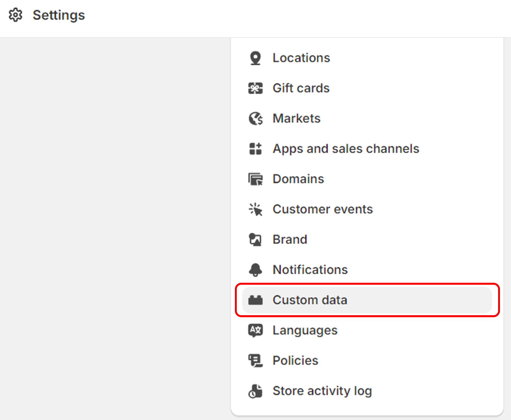Open the Locations settings

click(x=367, y=58)
